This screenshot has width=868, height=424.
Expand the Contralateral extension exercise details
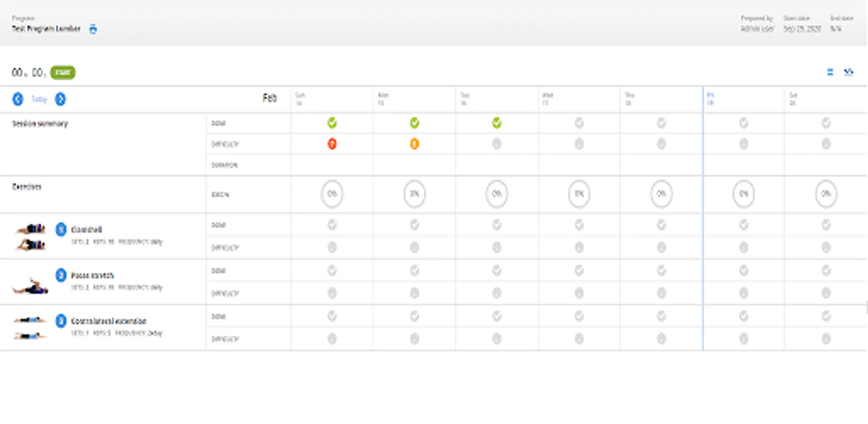pos(61,321)
